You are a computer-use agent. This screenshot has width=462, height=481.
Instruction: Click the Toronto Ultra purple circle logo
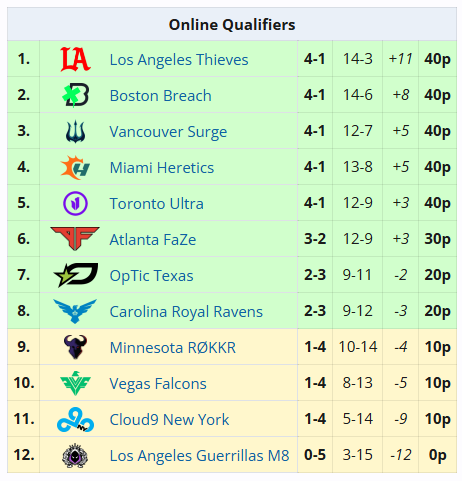(75, 203)
